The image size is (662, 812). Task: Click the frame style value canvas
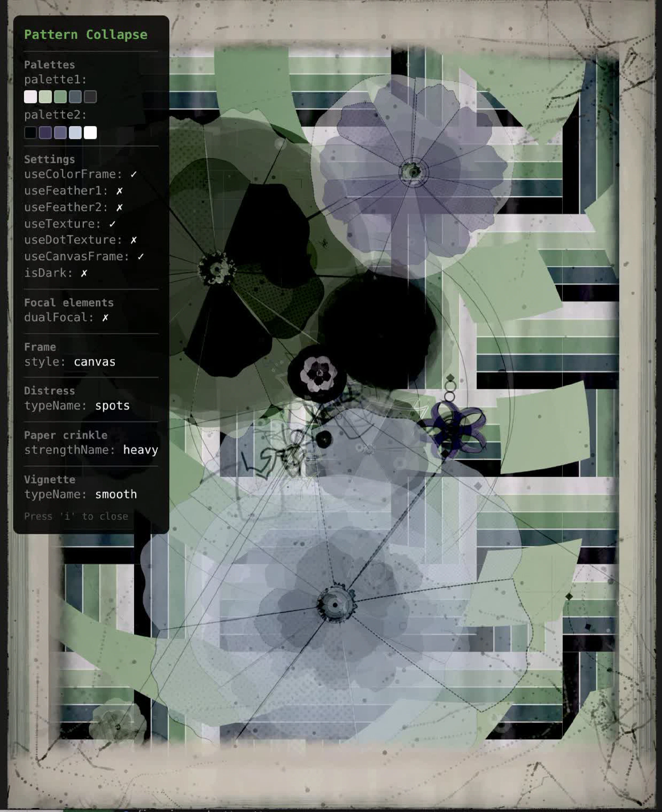pyautogui.click(x=95, y=362)
